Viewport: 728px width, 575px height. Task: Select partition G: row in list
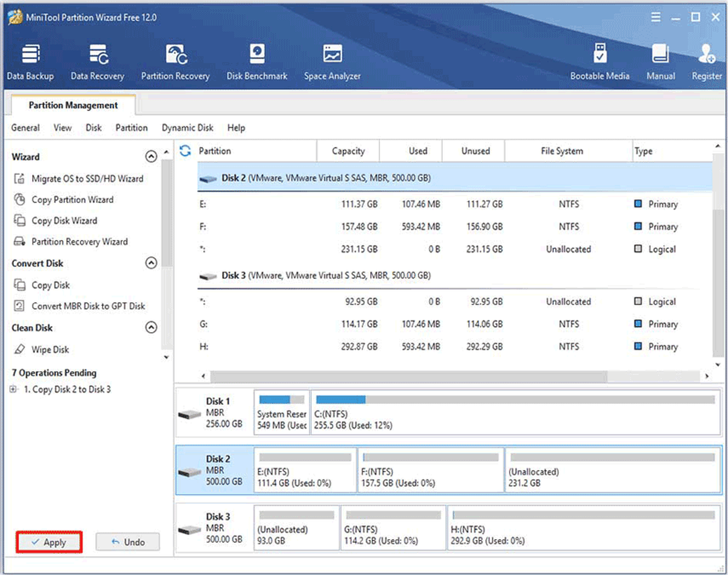coord(454,324)
